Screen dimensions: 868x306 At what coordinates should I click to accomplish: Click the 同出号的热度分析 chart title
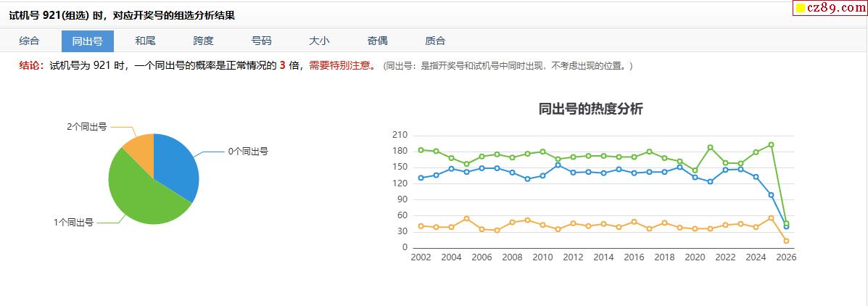[590, 109]
